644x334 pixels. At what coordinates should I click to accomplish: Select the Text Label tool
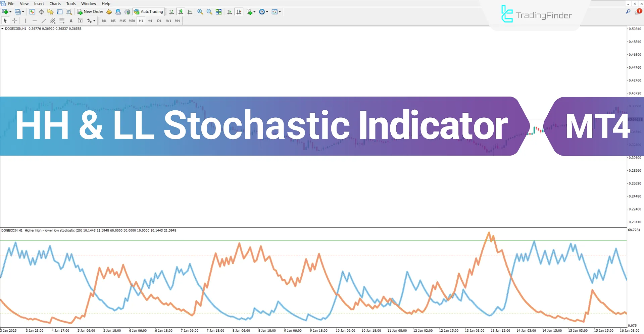coord(80,21)
